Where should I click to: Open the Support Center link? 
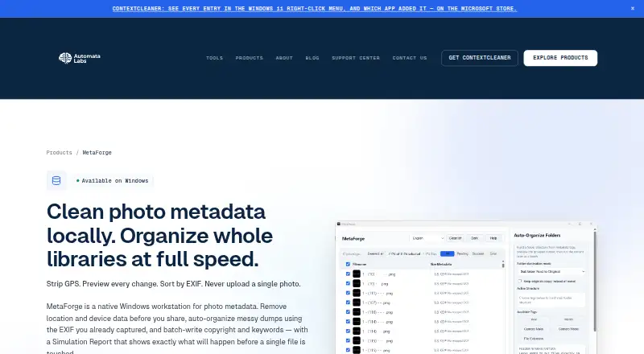[356, 58]
